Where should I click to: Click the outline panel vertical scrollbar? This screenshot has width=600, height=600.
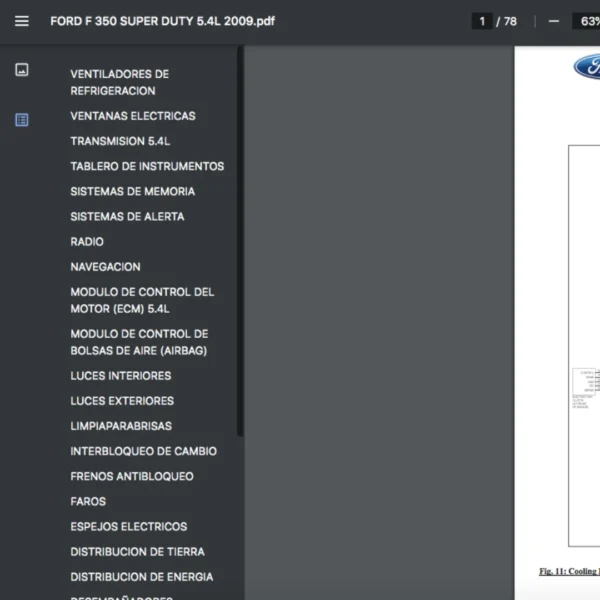click(240, 241)
